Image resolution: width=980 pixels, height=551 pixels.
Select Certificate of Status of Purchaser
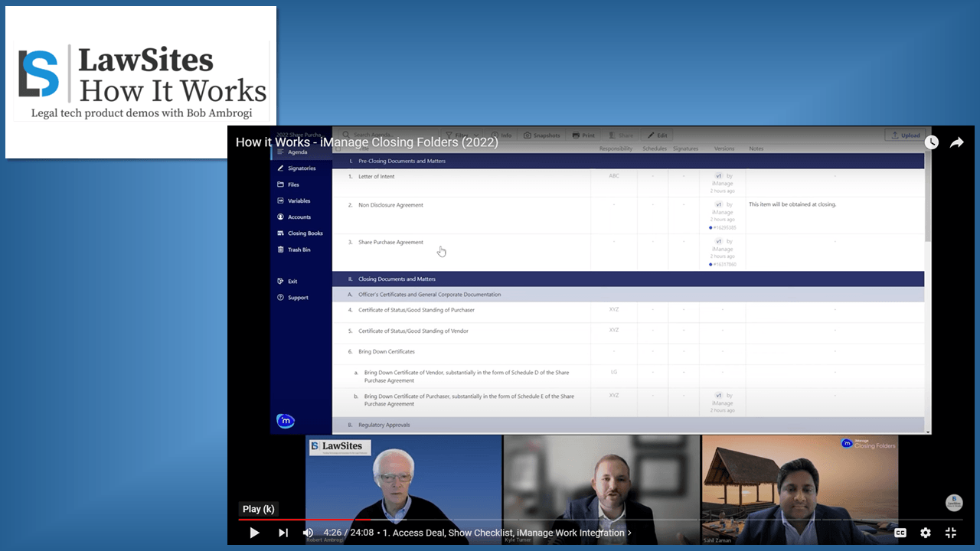[x=628, y=311]
